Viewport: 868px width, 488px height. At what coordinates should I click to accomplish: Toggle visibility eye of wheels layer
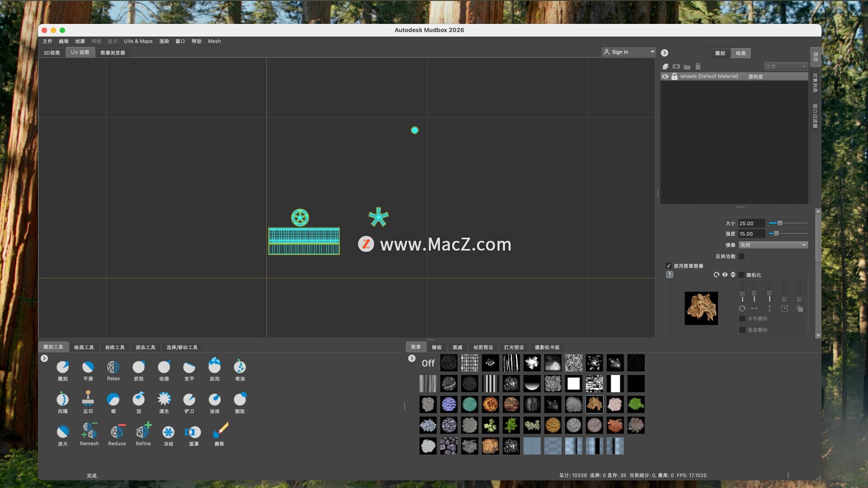click(665, 76)
